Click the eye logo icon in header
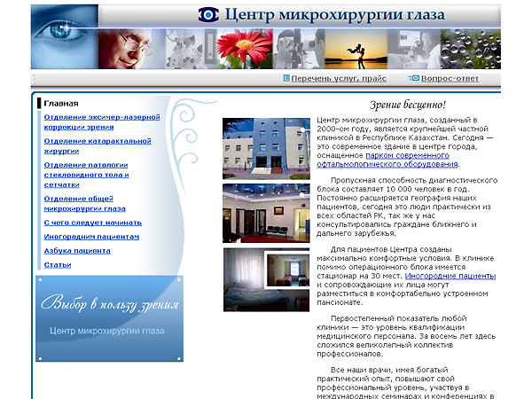Image resolution: width=532 pixels, height=399 pixels. pos(207,15)
